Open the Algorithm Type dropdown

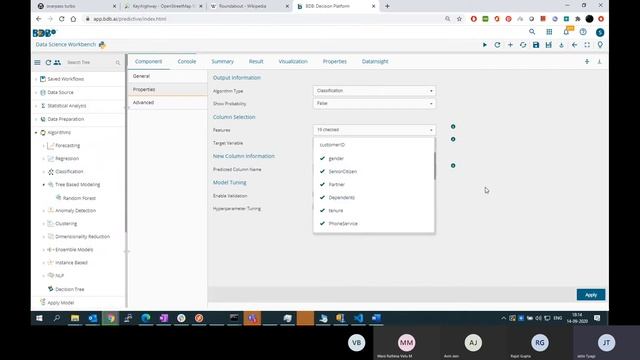[374, 91]
